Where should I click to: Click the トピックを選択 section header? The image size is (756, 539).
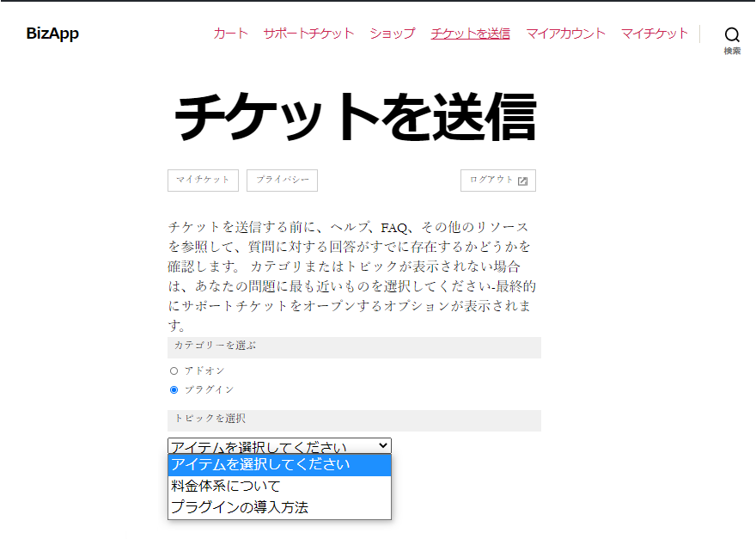[x=354, y=420]
